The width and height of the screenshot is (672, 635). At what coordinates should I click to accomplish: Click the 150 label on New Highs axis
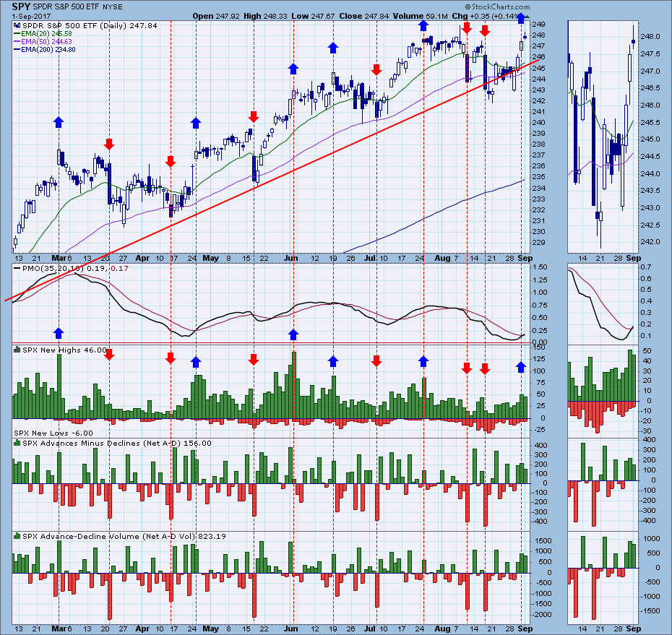539,347
